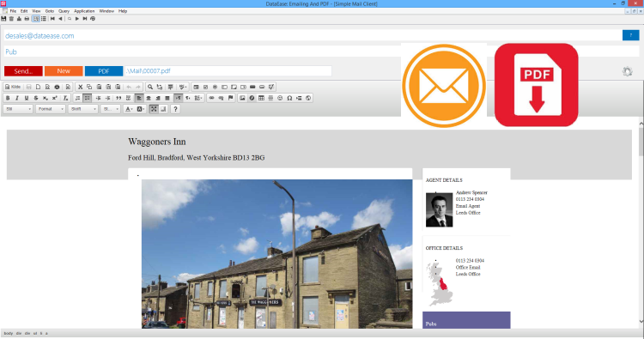644x339 pixels.
Task: Toggle italic formatting in editor toolbar
Action: pyautogui.click(x=17, y=98)
